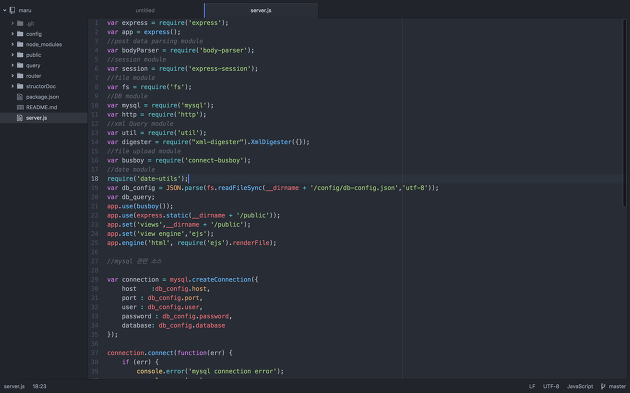The height and width of the screenshot is (393, 630).
Task: Click 'mysql connection error' string
Action: pyautogui.click(x=234, y=371)
